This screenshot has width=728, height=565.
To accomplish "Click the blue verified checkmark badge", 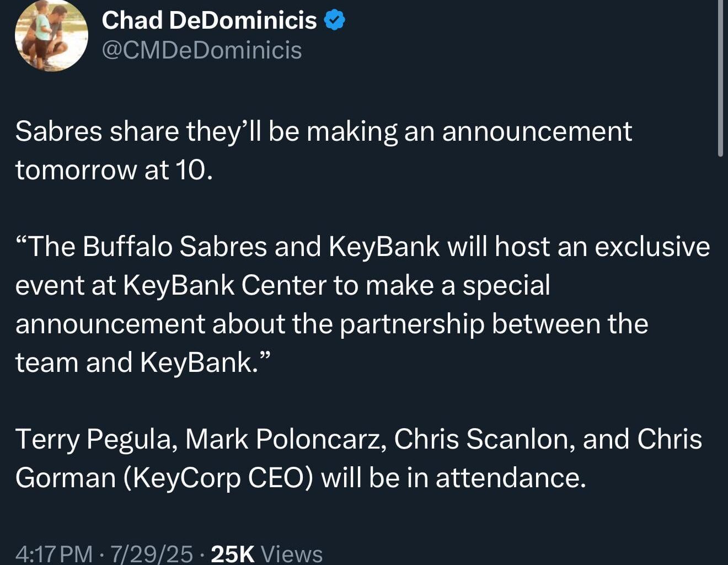I will [x=334, y=19].
